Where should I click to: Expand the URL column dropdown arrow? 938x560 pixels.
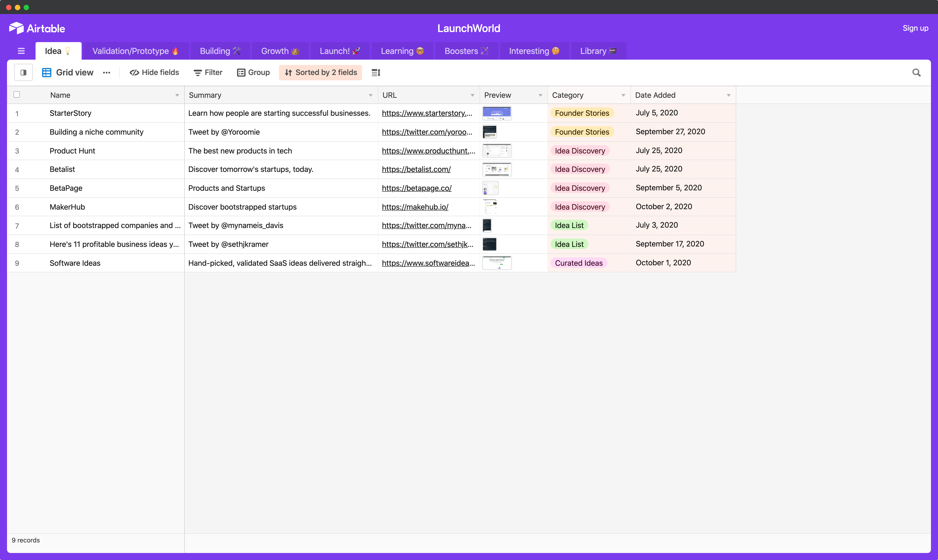[472, 95]
